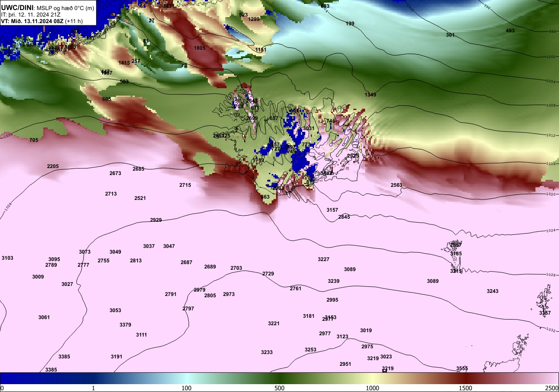559x392 pixels.
Task: Click the 3037 height value
Action: [x=149, y=246]
